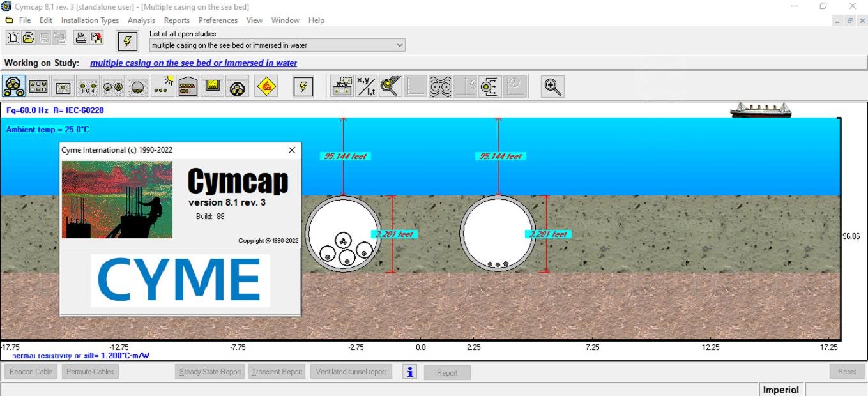Select the buried pipe with cables icon

point(138,86)
